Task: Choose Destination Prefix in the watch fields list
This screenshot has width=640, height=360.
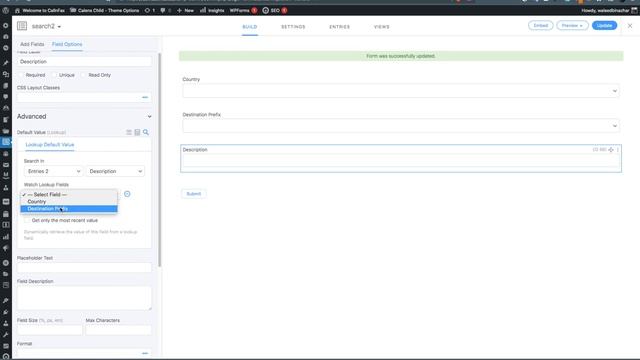Action: tap(69, 209)
